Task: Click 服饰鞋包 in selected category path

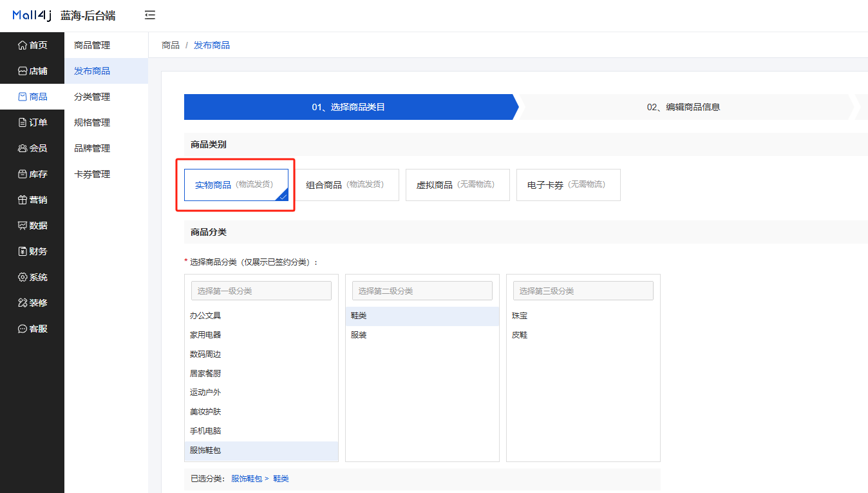Action: 247,479
